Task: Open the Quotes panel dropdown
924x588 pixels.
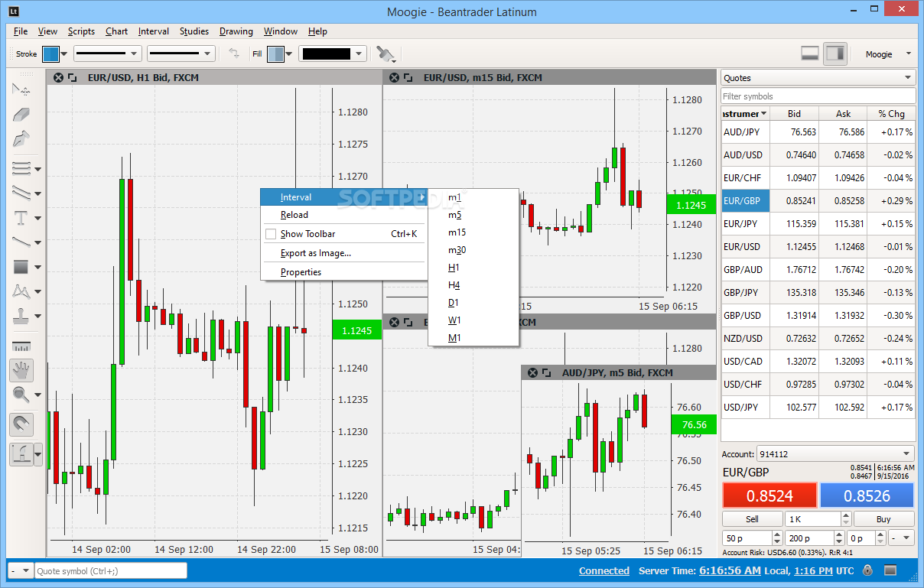Action: 818,77
